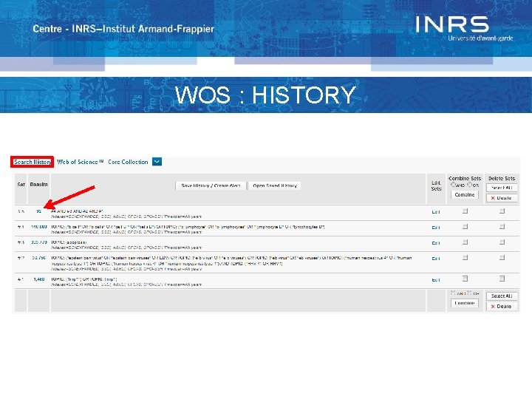Click the Web of Science Core Collection title
532x399 pixels.
[x=103, y=162]
